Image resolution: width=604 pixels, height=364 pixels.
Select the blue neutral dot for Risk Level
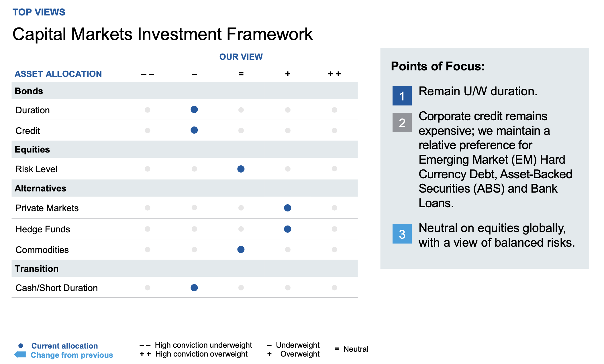pyautogui.click(x=241, y=169)
